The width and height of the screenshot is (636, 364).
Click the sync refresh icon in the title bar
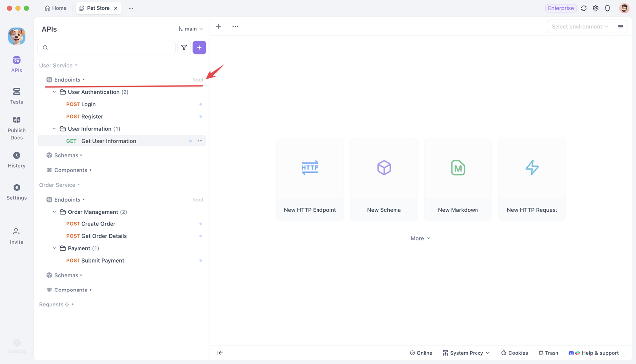(584, 8)
